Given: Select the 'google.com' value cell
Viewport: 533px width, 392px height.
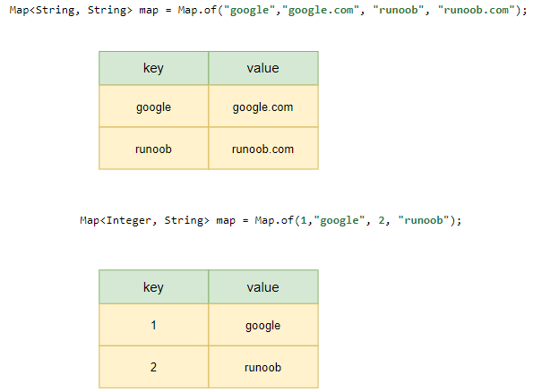Looking at the screenshot, I should click(263, 107).
